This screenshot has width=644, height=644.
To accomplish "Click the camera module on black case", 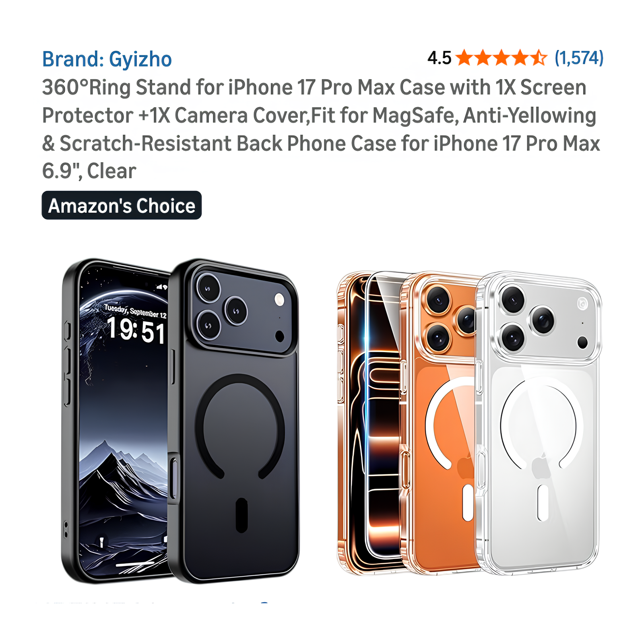I will coord(243,308).
